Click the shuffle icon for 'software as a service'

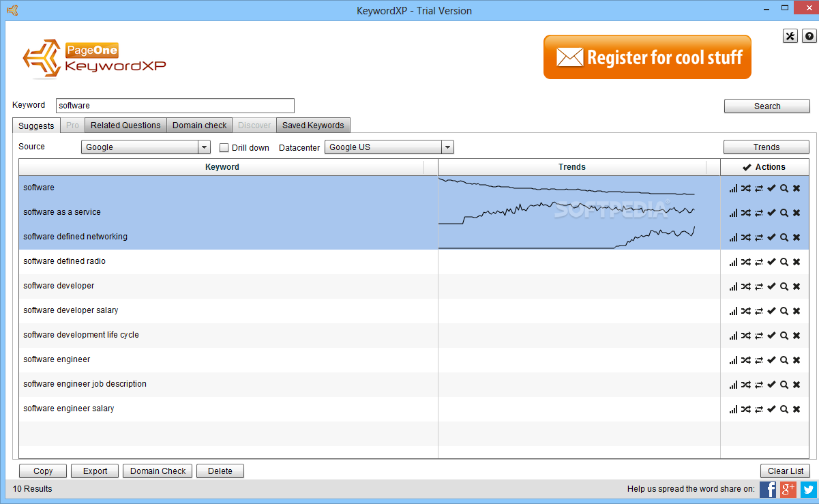(746, 213)
